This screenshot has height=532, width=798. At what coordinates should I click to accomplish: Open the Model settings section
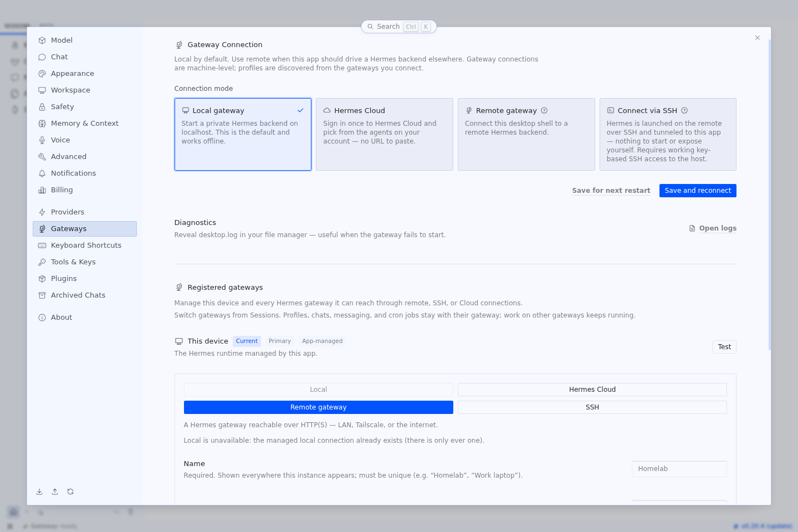(84, 40)
